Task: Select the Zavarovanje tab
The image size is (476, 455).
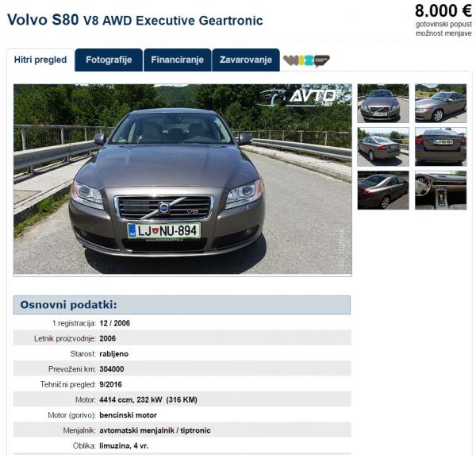Action: (x=246, y=60)
